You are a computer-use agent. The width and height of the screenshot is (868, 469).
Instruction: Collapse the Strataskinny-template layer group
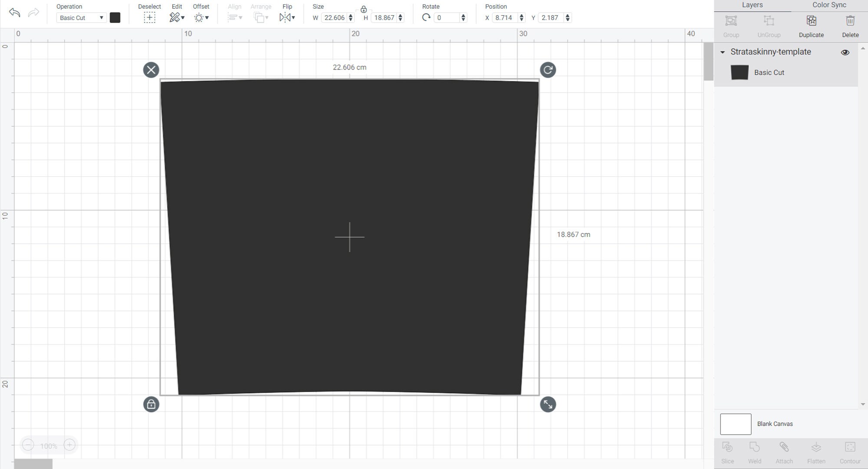click(x=723, y=52)
